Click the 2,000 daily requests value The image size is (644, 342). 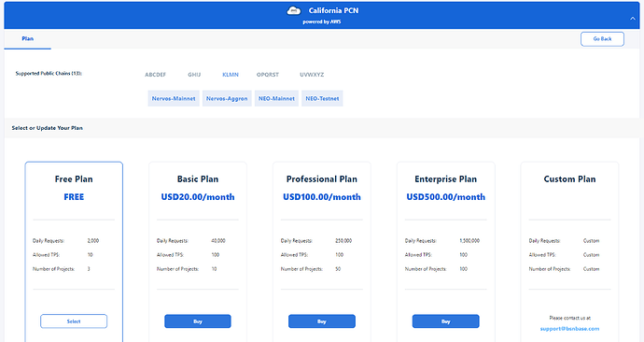pos(93,241)
